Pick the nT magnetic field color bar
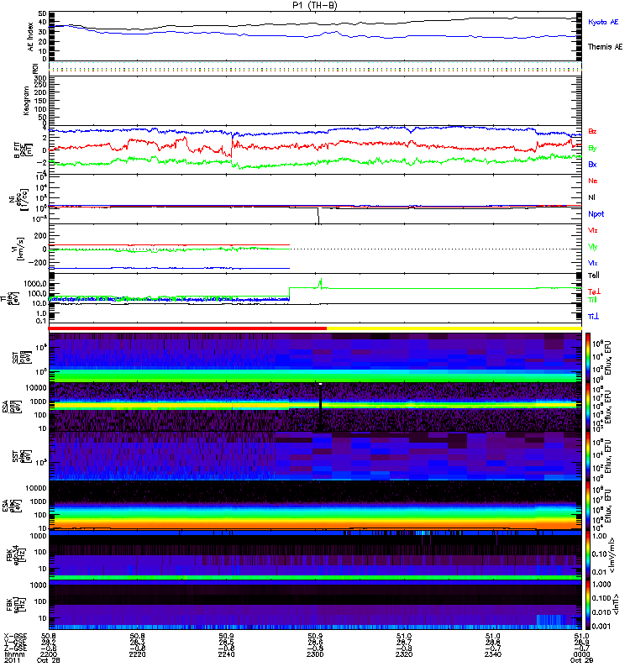 coord(588,604)
